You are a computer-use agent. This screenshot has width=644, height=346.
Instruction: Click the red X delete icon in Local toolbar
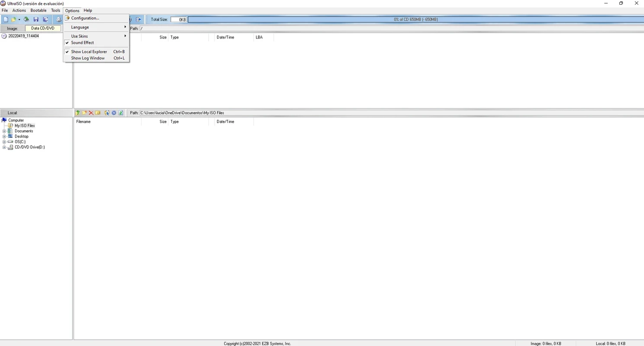pos(91,113)
